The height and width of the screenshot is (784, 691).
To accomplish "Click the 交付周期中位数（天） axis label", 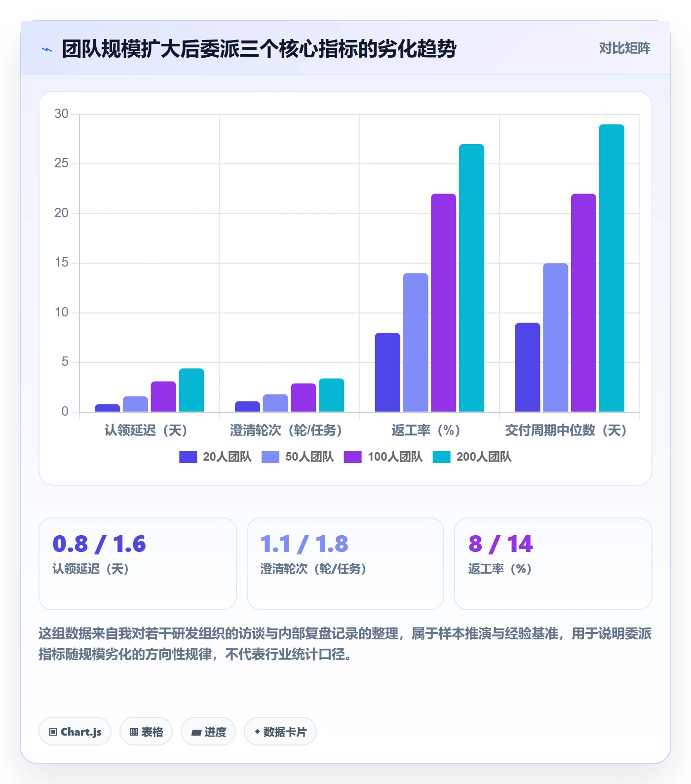I will (x=566, y=431).
